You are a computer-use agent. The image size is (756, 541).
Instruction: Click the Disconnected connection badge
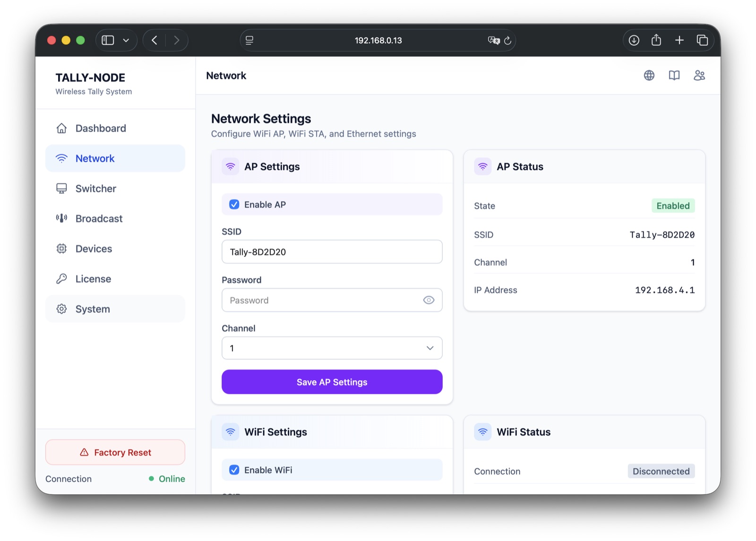pyautogui.click(x=661, y=471)
